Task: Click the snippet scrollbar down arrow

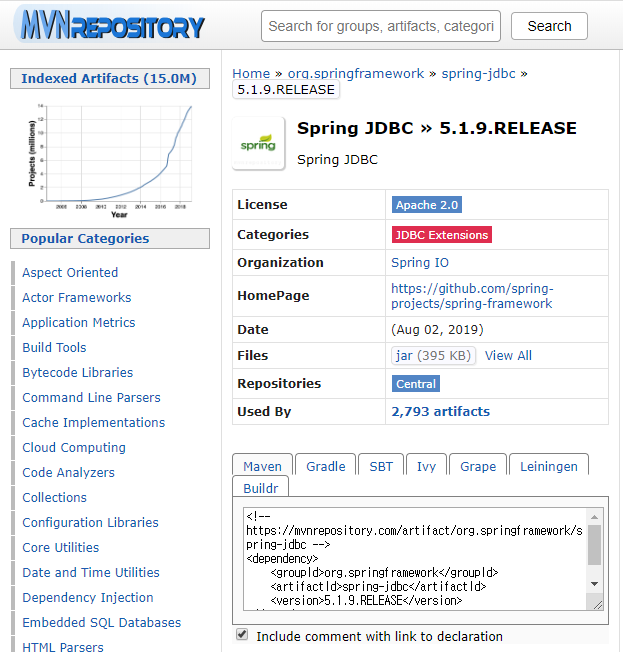Action: (595, 584)
